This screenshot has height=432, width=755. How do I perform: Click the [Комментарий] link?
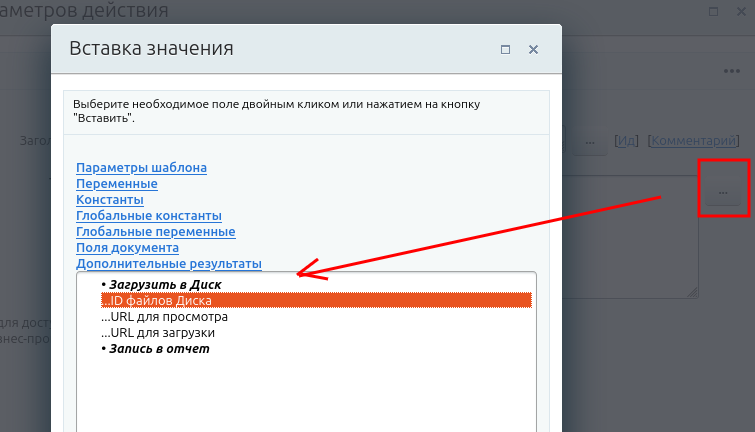(x=693, y=141)
